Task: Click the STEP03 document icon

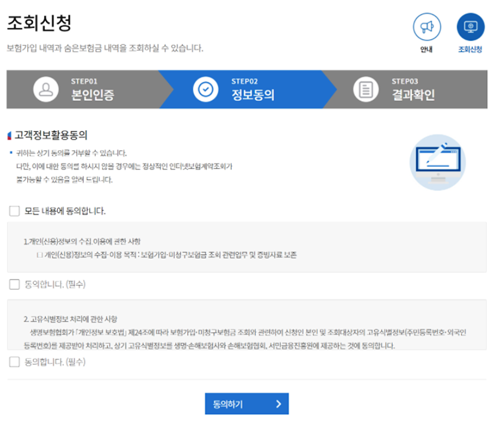Action: pos(366,89)
